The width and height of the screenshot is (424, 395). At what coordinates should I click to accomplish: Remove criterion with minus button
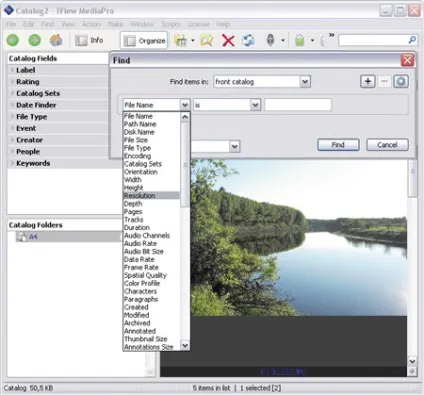384,81
